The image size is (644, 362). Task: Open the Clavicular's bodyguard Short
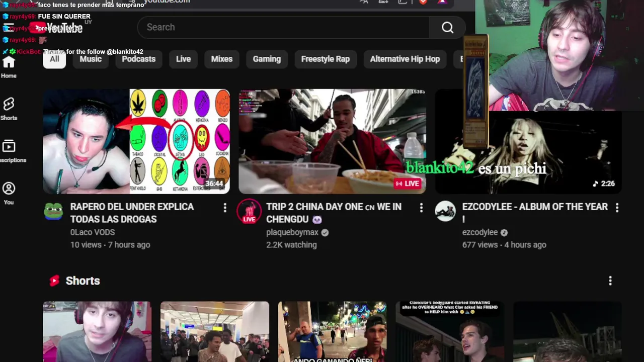tap(450, 331)
